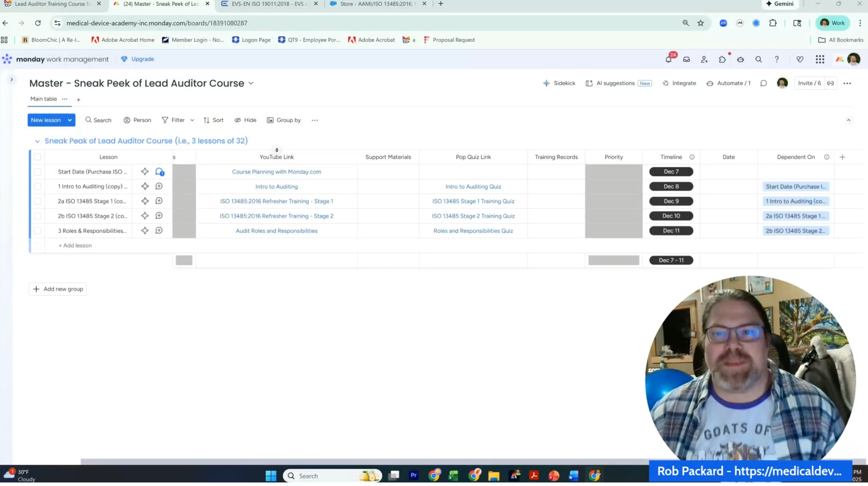Open the Group by menu
Screen dimensions: 868x486
tap(284, 120)
